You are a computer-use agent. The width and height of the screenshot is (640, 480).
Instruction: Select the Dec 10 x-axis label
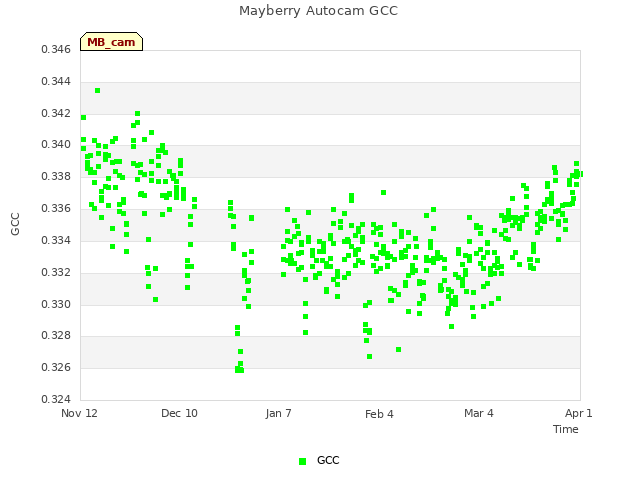(179, 413)
